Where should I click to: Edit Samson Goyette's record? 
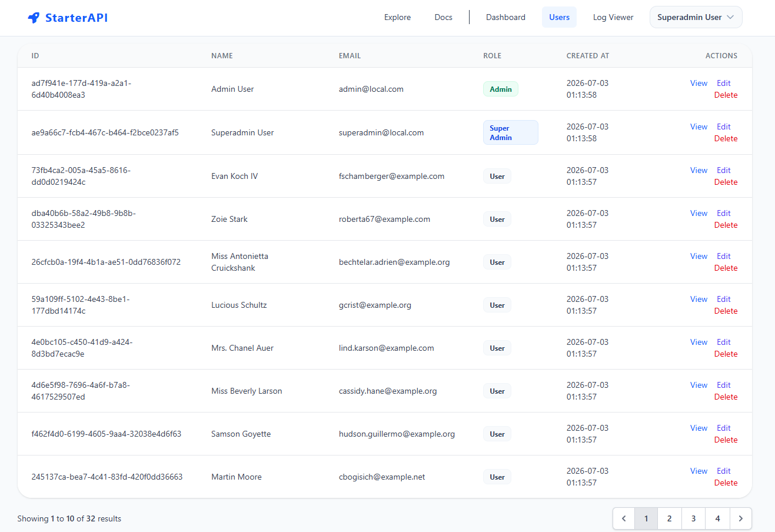pyautogui.click(x=723, y=428)
